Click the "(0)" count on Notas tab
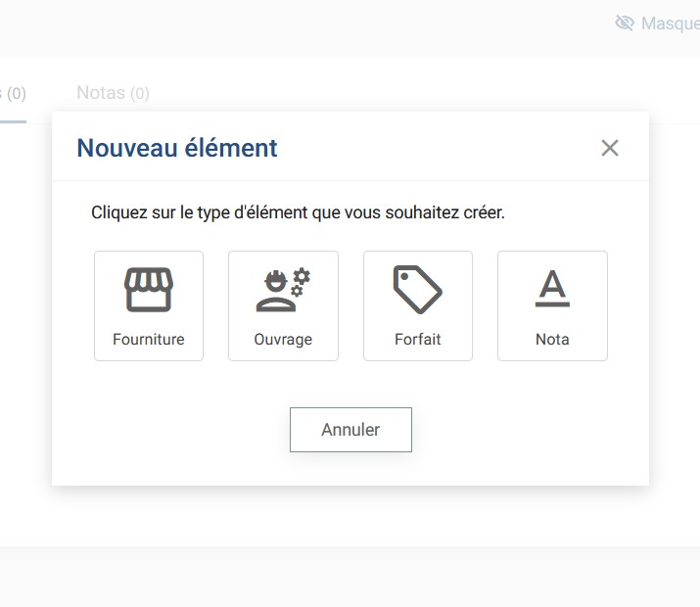 tap(140, 94)
